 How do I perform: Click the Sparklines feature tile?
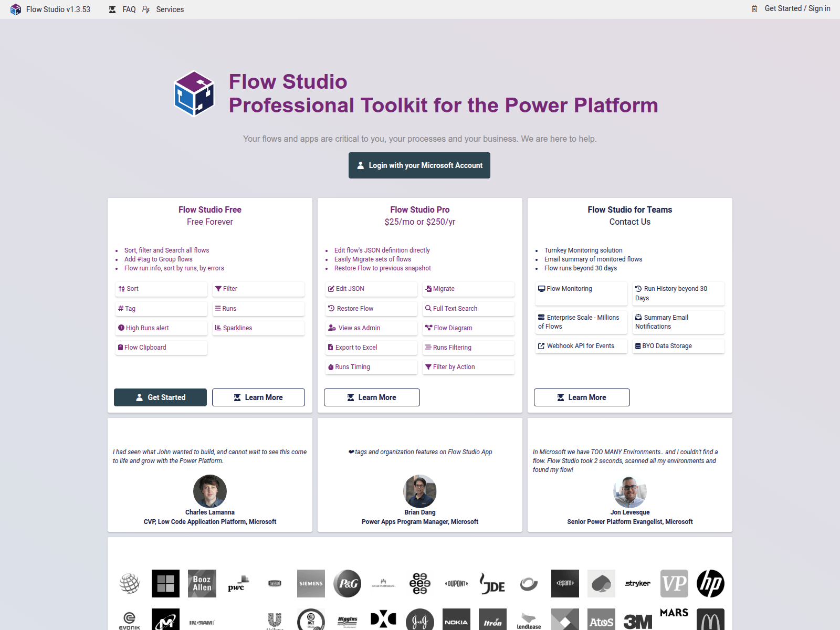[258, 328]
